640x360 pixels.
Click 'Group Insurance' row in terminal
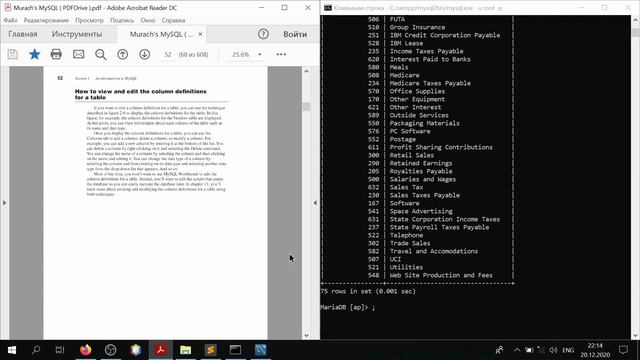[417, 27]
